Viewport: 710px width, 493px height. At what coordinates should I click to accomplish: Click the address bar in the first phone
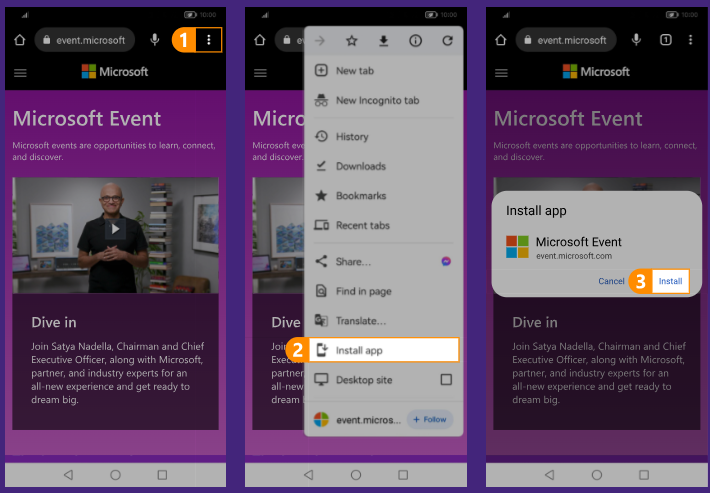pyautogui.click(x=85, y=40)
